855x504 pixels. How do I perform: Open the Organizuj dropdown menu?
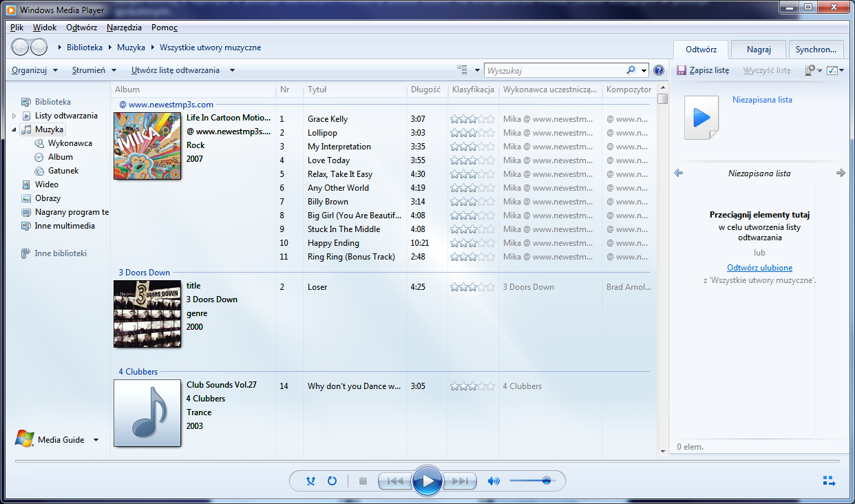click(35, 70)
